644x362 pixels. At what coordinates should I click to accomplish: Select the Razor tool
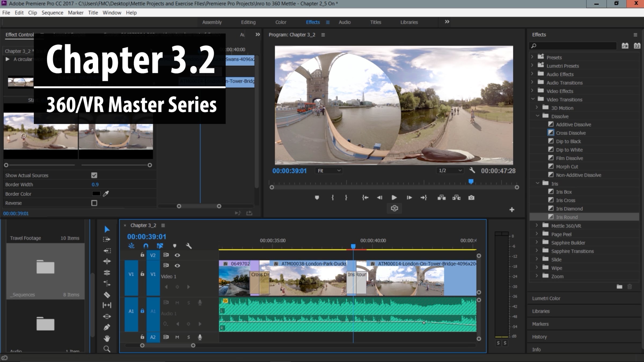coord(107,295)
